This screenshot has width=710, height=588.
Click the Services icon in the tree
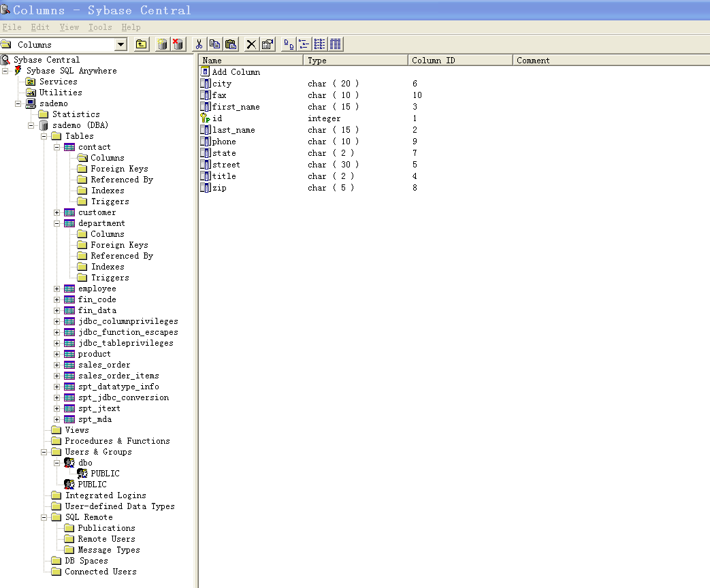(31, 82)
